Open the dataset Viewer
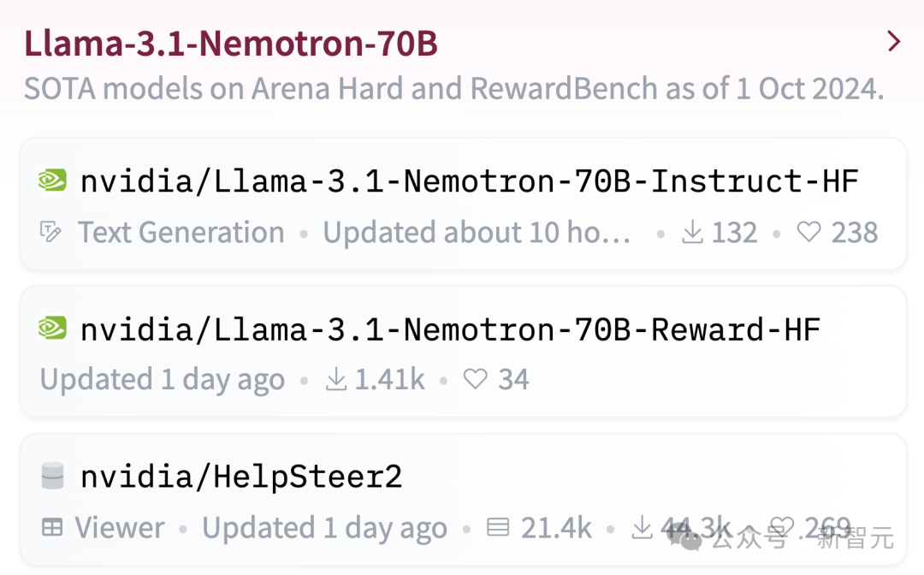 (119, 528)
